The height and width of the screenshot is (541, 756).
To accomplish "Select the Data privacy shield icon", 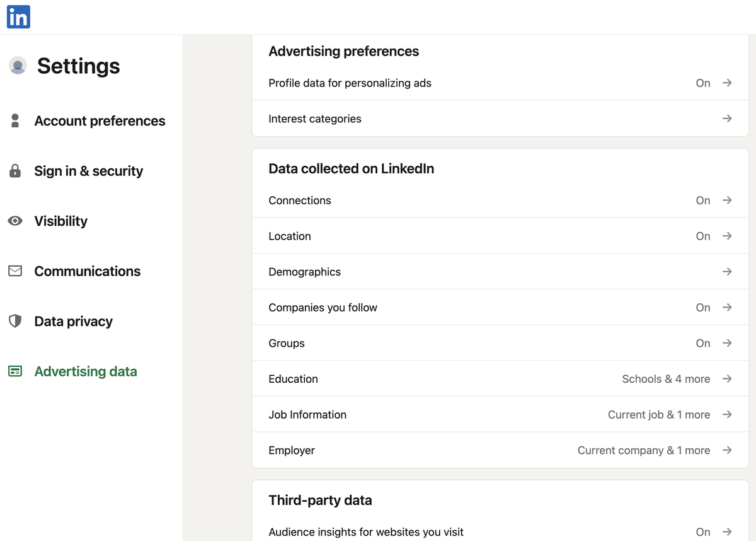I will pos(15,321).
